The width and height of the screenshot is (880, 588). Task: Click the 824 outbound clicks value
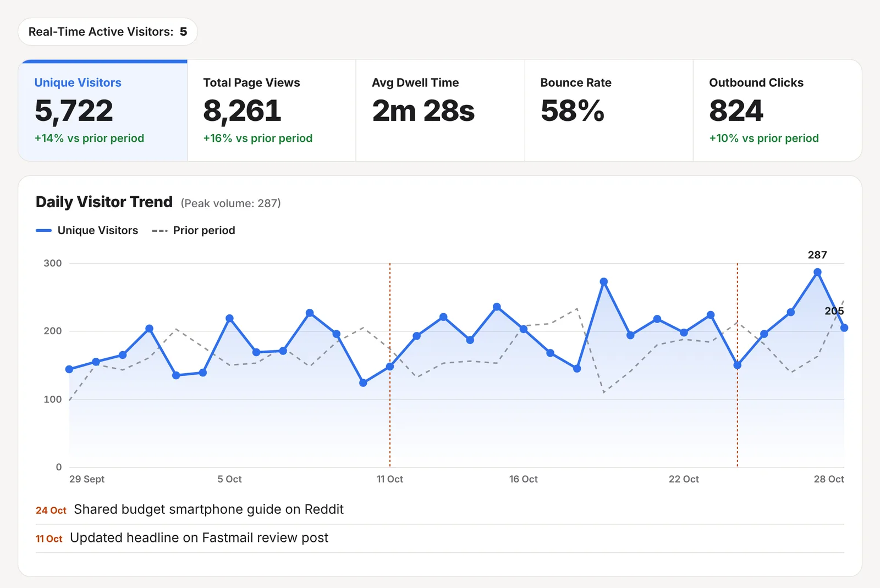tap(736, 111)
